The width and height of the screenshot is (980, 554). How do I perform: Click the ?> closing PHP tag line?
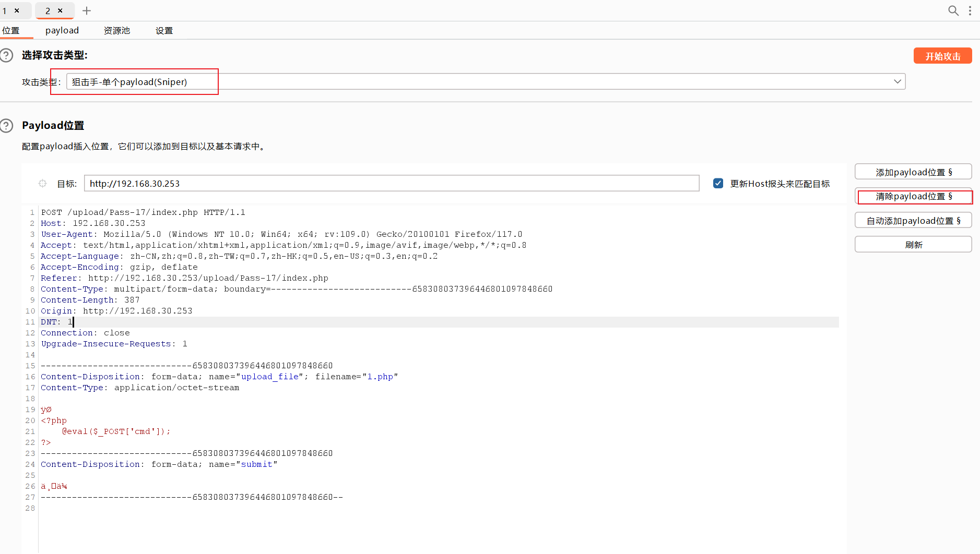[46, 442]
